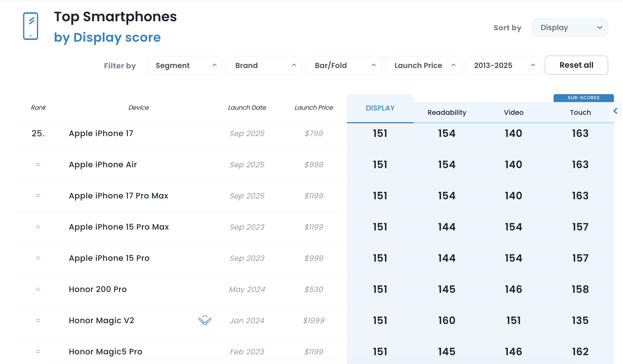Image resolution: width=623 pixels, height=364 pixels.
Task: Open the Honor 200 Pro device page
Action: pos(98,289)
